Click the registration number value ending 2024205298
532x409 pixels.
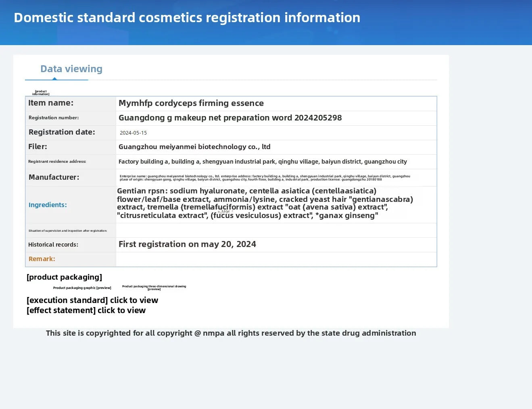(x=230, y=118)
